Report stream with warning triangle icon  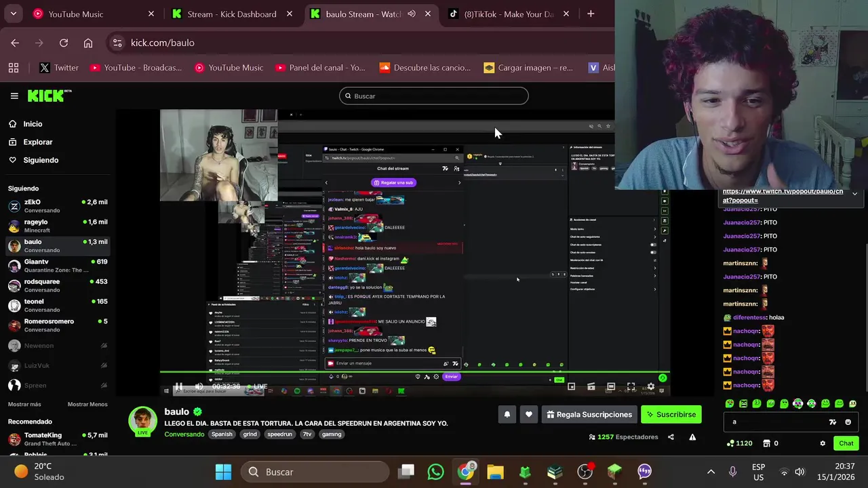(x=692, y=437)
